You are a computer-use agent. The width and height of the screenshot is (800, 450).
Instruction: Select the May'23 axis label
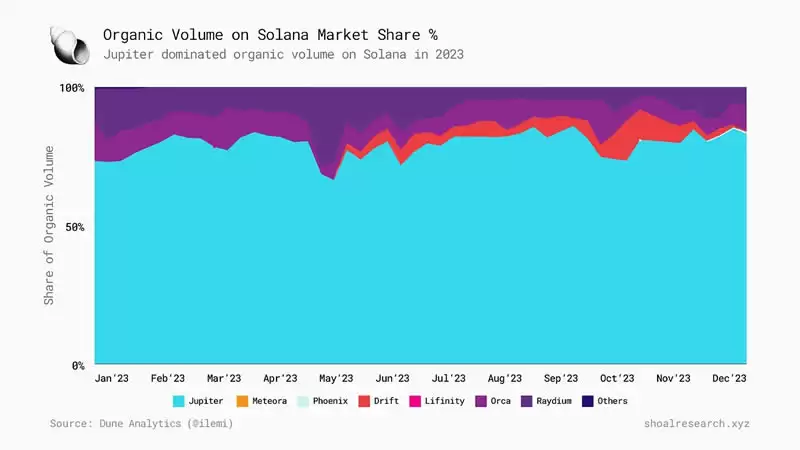coord(336,379)
